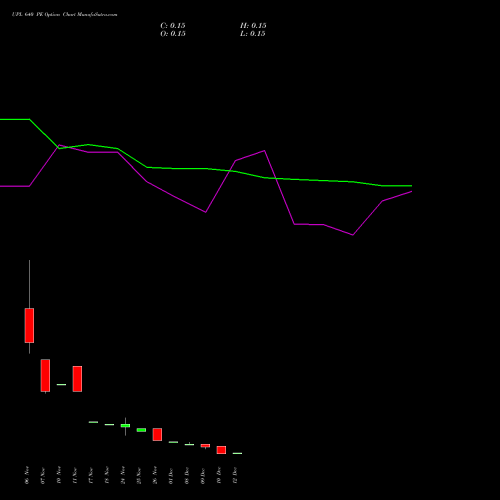The image size is (500, 500).
Task: Select the 26 Nov date label
Action: pyautogui.click(x=155, y=475)
